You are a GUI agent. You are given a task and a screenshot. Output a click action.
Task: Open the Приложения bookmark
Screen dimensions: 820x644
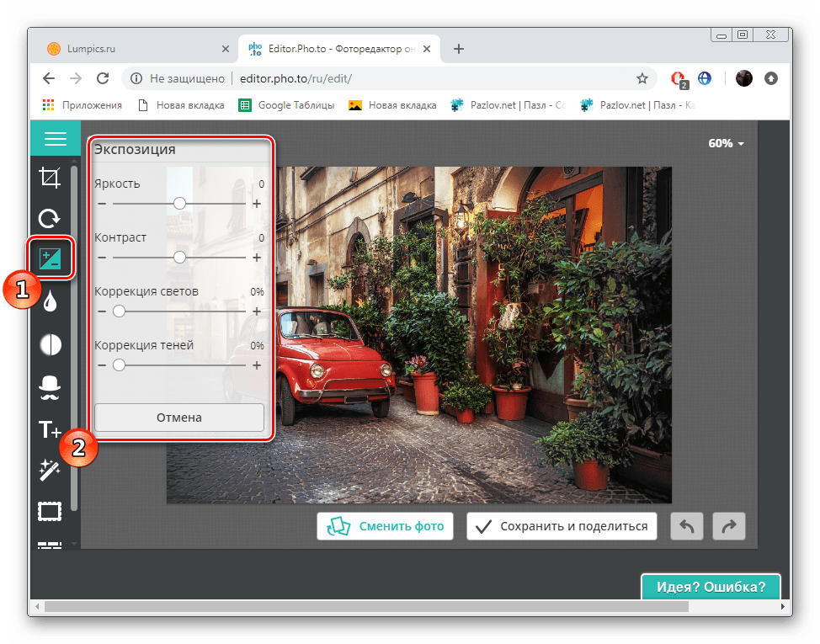[83, 105]
